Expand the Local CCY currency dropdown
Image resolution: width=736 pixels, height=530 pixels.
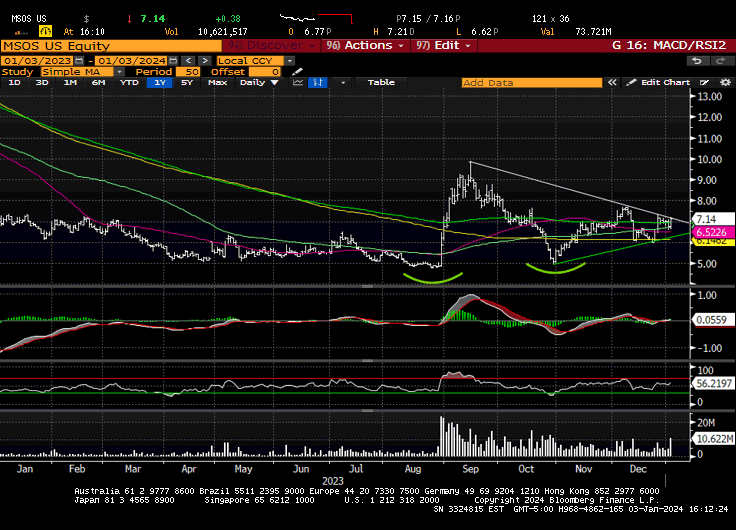click(x=289, y=61)
